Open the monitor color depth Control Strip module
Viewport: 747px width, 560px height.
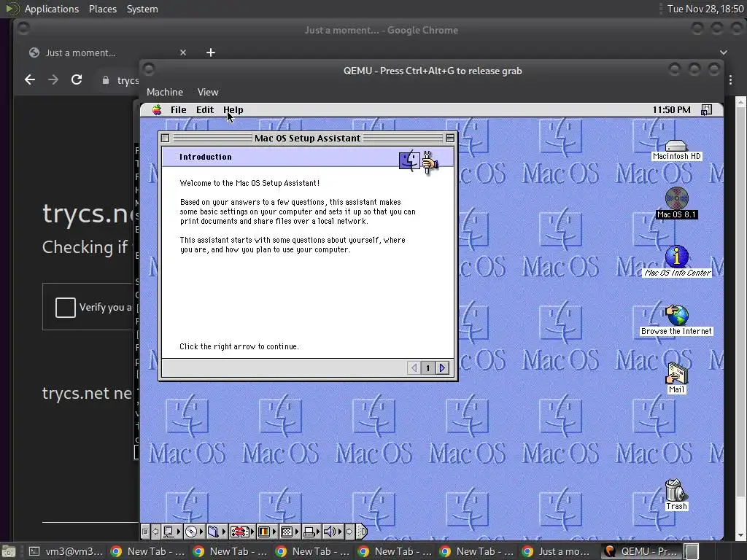[x=267, y=532]
